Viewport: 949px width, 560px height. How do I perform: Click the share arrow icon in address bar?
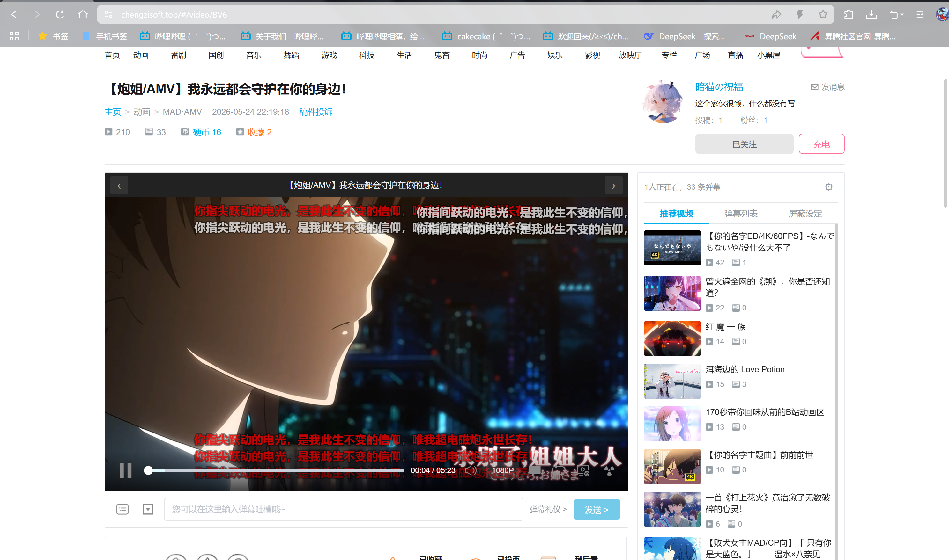[776, 15]
